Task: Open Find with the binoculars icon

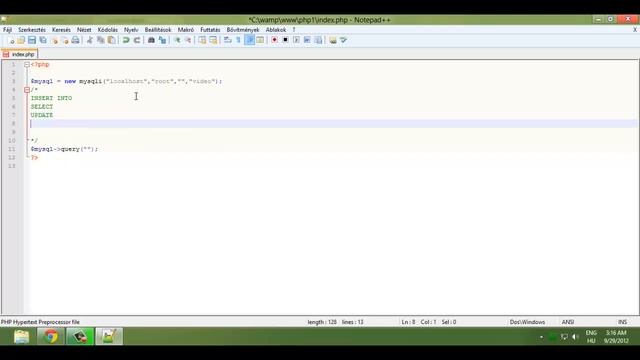Action: pyautogui.click(x=151, y=40)
